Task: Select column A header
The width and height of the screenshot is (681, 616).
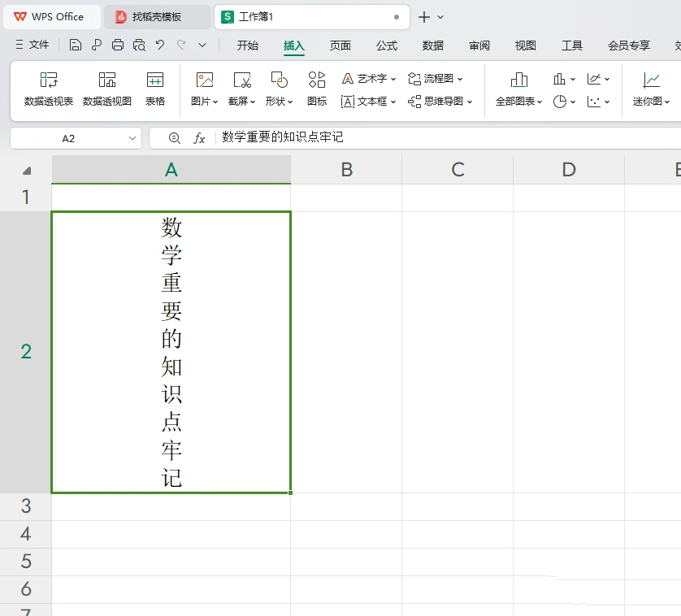Action: (171, 169)
